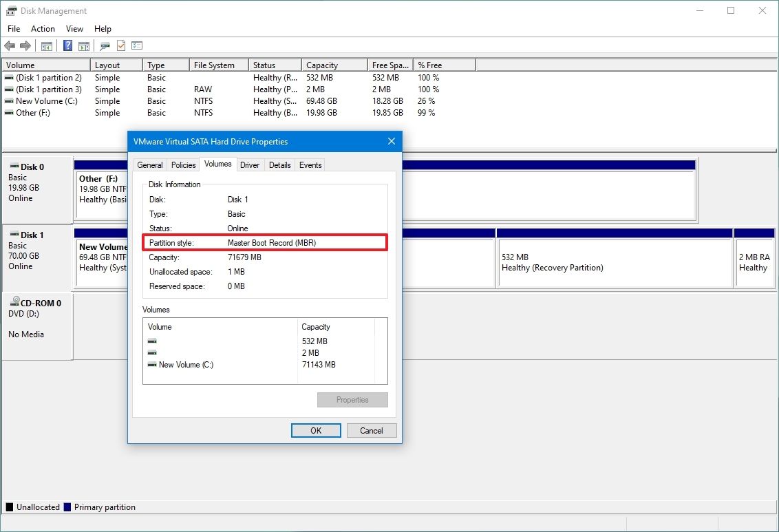Switch to the Policies tab
Screen dimensions: 779x532
pos(182,164)
